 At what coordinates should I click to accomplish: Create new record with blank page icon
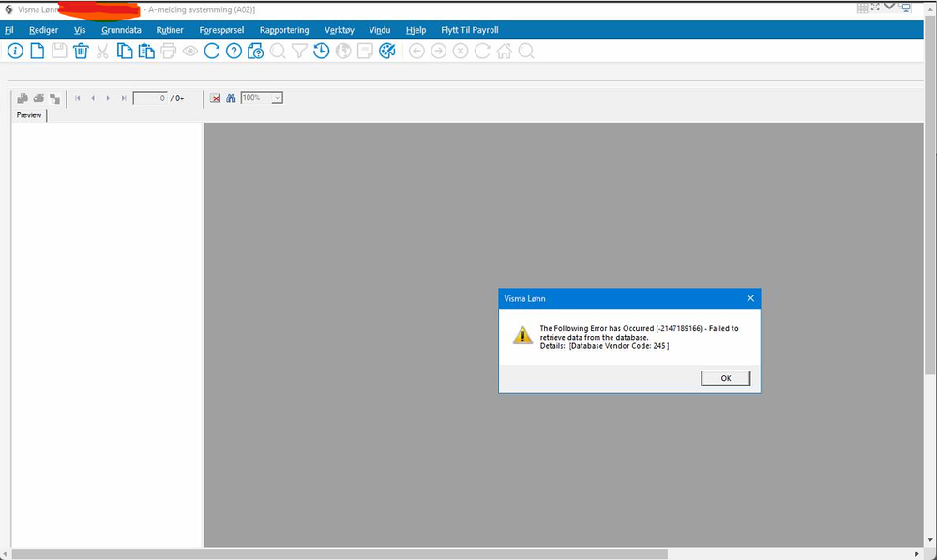[x=38, y=52]
